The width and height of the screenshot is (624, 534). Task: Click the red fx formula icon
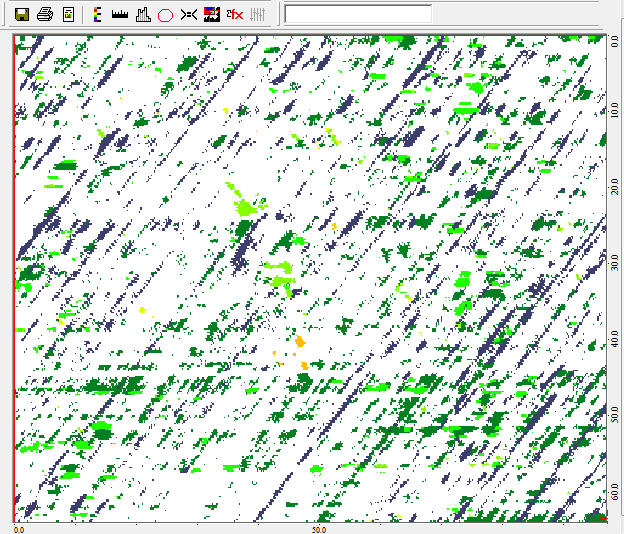(234, 15)
